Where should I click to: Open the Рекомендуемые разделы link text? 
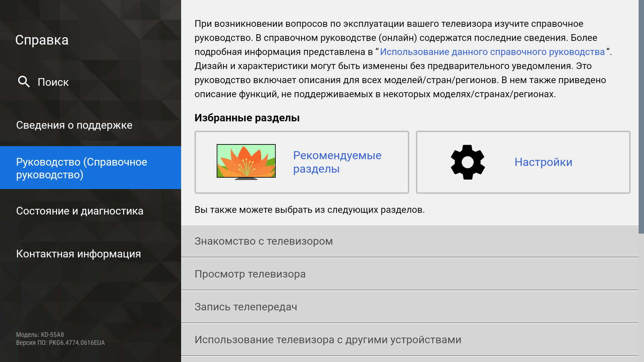pos(337,162)
